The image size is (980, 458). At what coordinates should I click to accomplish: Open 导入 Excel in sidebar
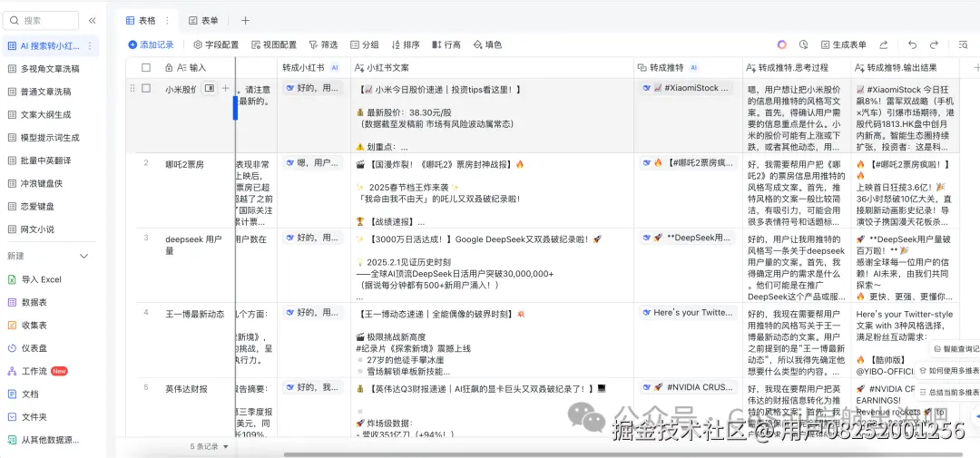(41, 279)
